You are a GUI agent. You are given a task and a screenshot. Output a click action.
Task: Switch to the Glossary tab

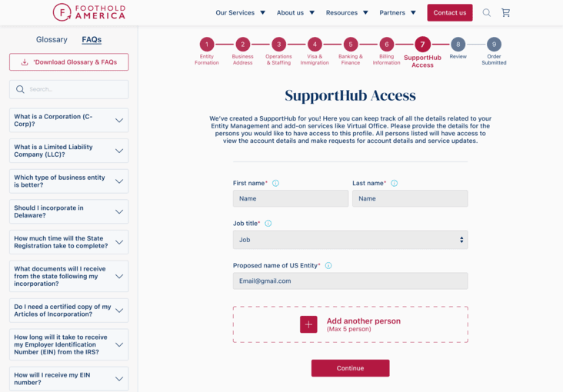(x=52, y=39)
